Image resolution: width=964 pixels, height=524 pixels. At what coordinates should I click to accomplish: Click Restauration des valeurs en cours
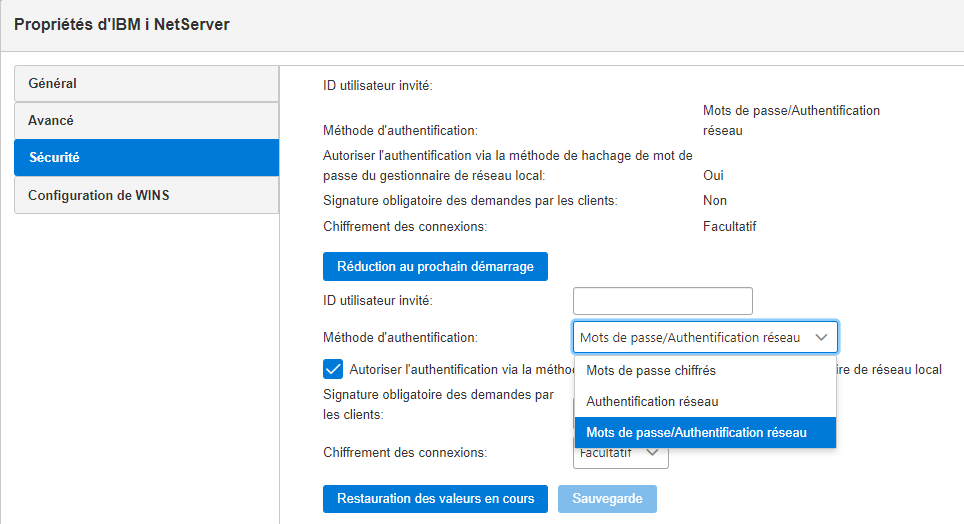pyautogui.click(x=435, y=499)
